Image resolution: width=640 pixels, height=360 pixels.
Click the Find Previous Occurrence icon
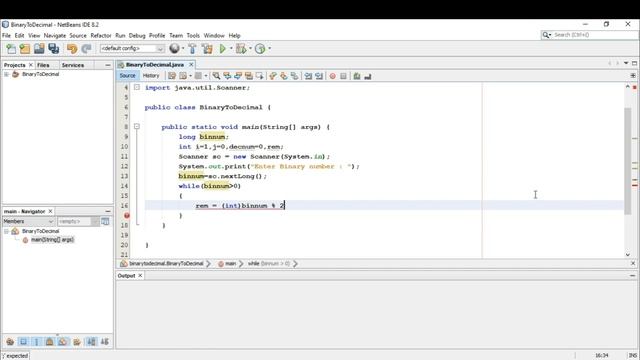[x=227, y=76]
